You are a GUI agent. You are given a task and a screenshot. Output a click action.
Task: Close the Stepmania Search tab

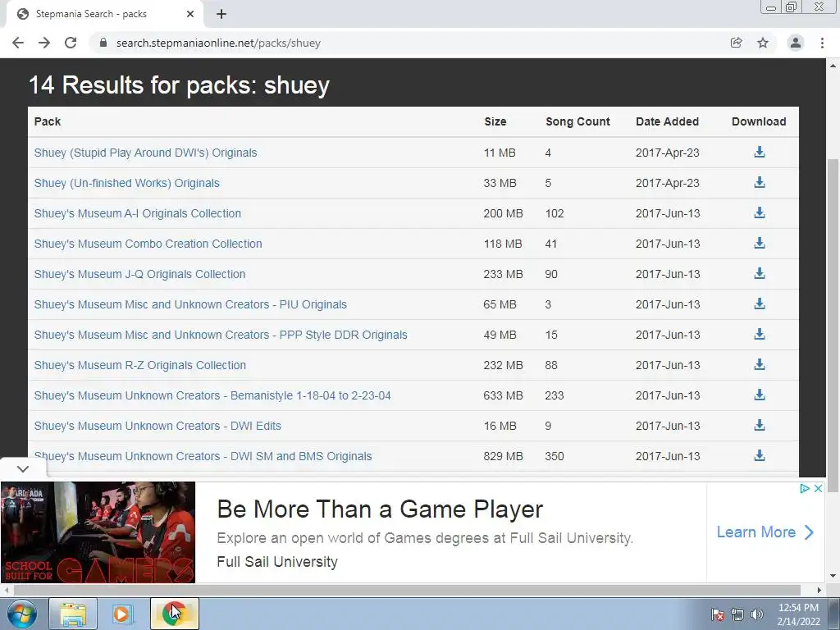(190, 14)
